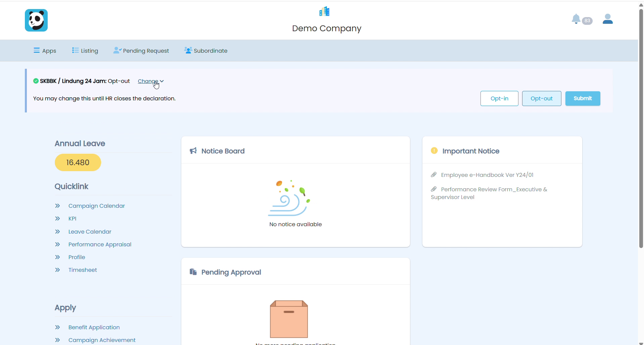Open the Campaign Calendar quicklink

click(96, 206)
